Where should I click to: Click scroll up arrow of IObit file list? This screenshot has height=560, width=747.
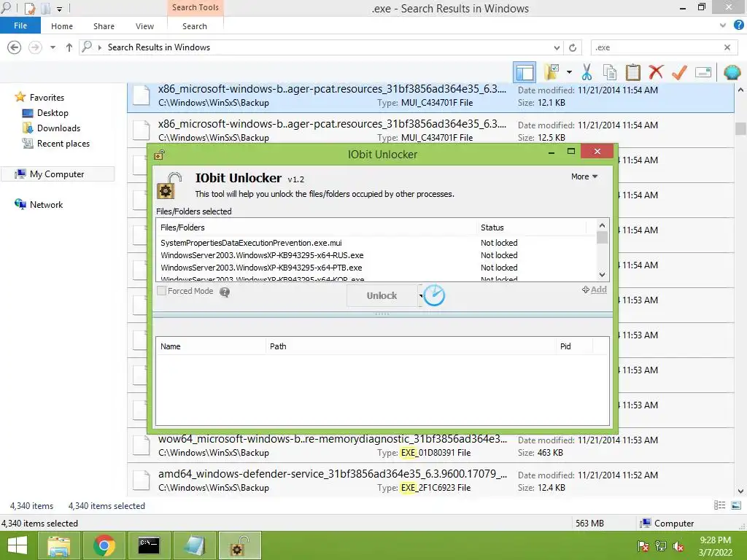click(602, 225)
